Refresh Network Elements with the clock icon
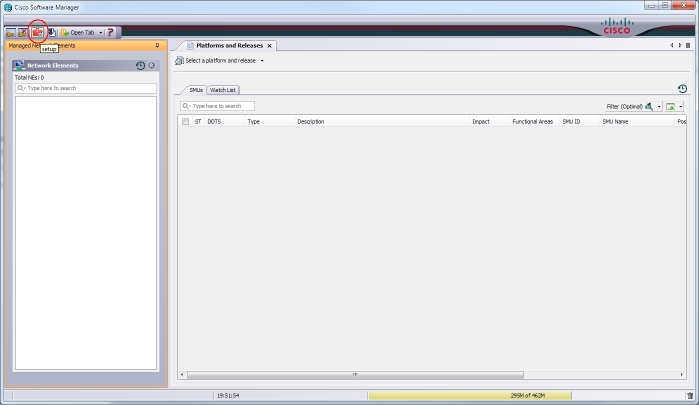 click(x=140, y=66)
